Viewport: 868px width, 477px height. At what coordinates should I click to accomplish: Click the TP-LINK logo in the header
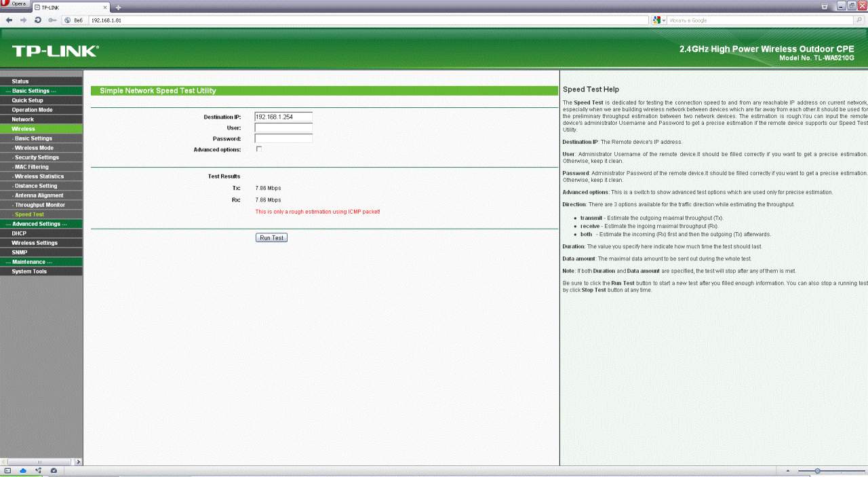(x=55, y=51)
